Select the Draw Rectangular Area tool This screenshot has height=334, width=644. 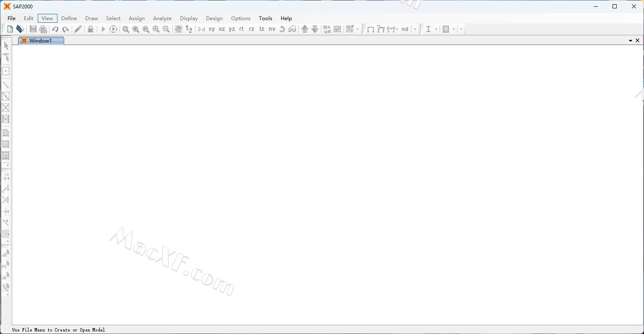(6, 144)
